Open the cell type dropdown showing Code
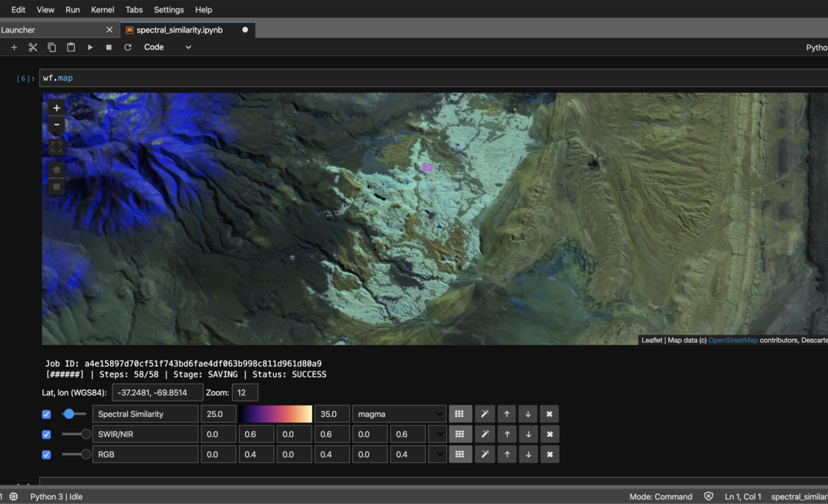Screen dimensions: 828x504 pyautogui.click(x=166, y=47)
